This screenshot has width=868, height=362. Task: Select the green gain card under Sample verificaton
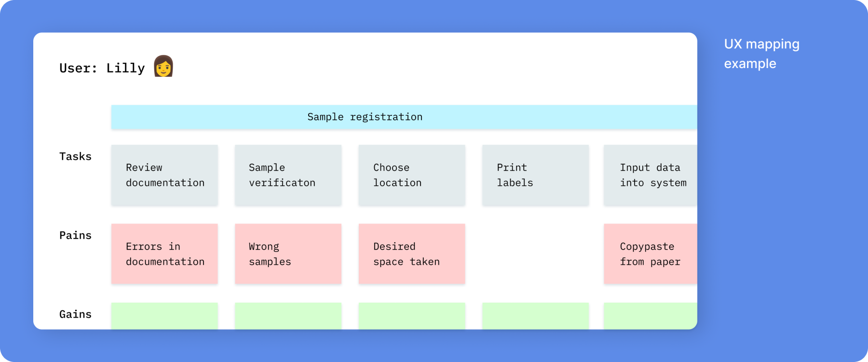click(288, 316)
